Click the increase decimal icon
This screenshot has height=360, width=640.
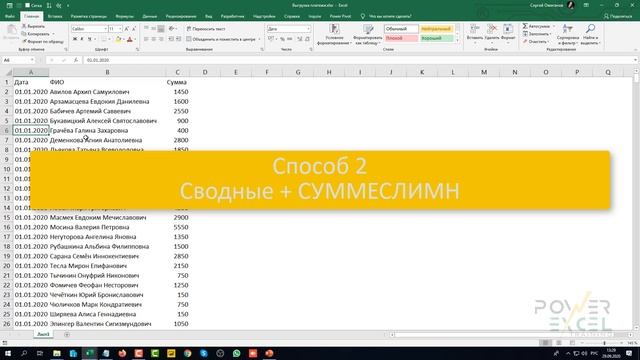pyautogui.click(x=299, y=39)
